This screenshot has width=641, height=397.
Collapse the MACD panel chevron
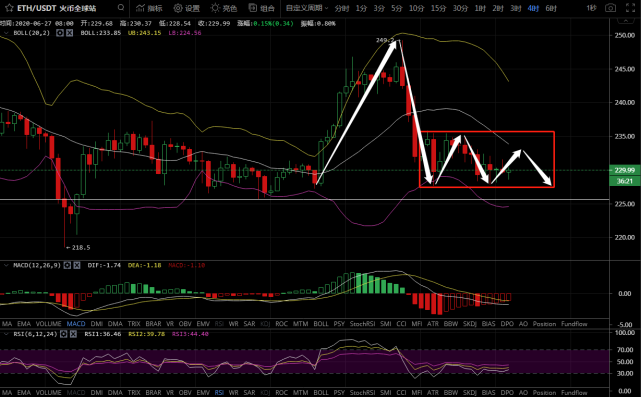(x=6, y=265)
